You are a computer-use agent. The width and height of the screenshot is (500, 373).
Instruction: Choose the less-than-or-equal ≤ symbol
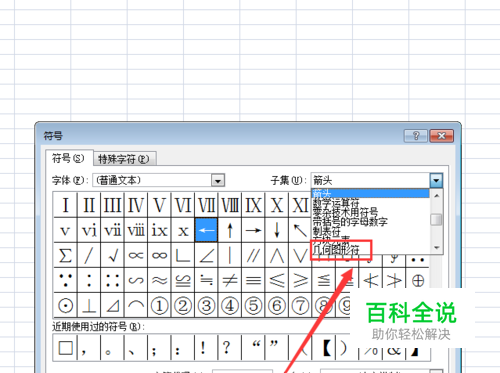(277, 280)
